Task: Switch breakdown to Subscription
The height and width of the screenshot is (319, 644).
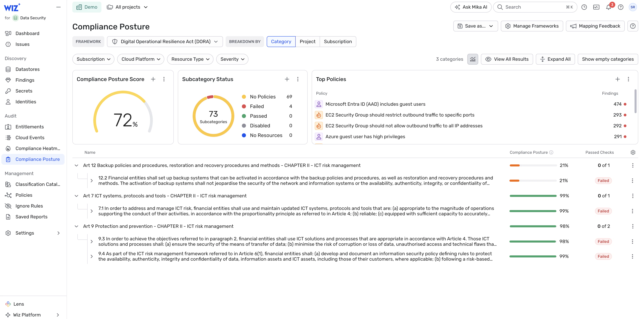Action: pyautogui.click(x=338, y=42)
